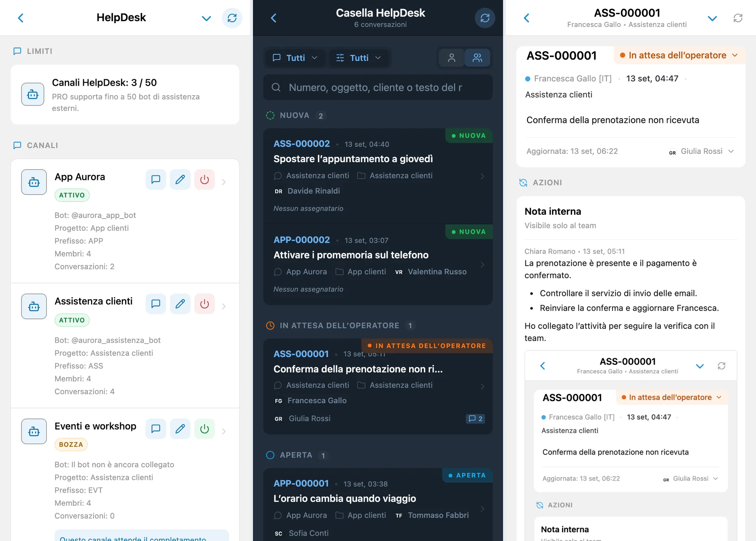Edit the App Aurora channel
The width and height of the screenshot is (756, 541).
[180, 179]
